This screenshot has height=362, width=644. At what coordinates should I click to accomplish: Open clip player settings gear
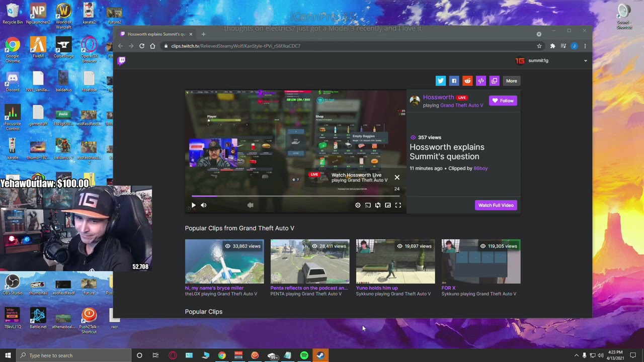[x=358, y=205]
